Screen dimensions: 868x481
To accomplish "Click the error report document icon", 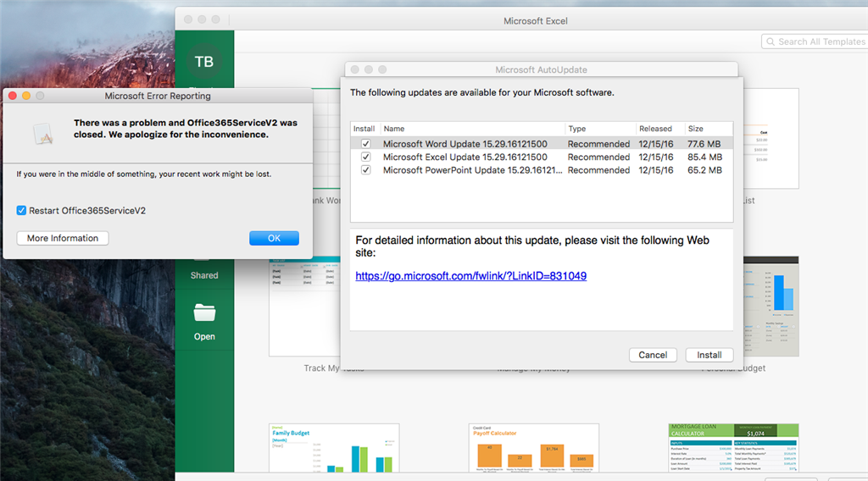I will (43, 134).
